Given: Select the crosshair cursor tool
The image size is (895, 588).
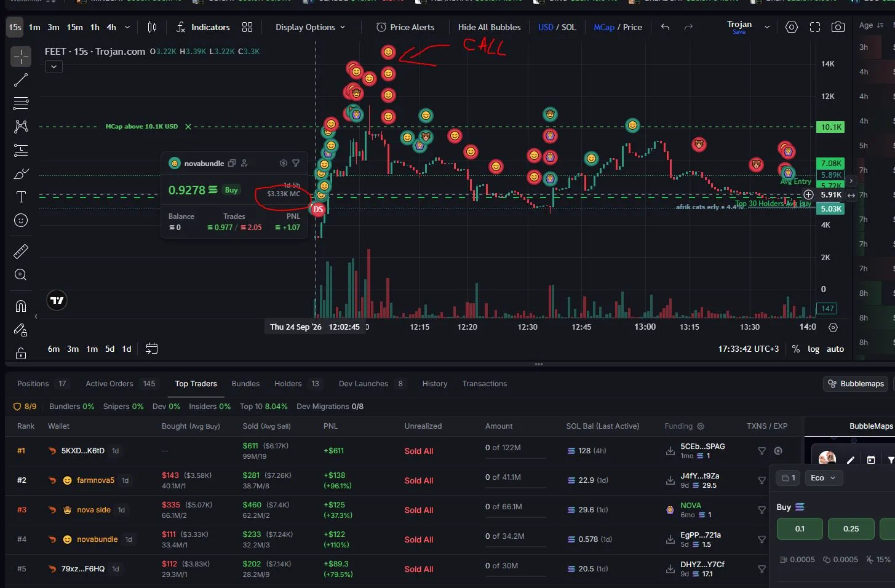Looking at the screenshot, I should (x=21, y=57).
